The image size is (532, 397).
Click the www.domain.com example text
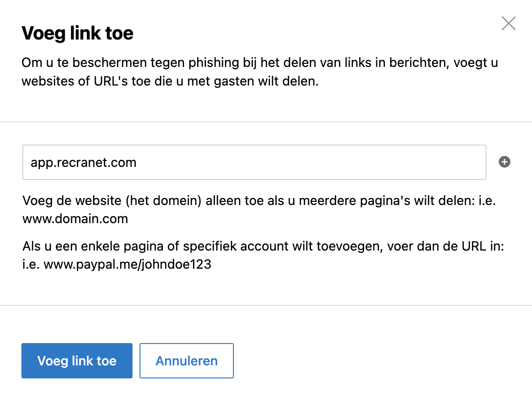75,219
